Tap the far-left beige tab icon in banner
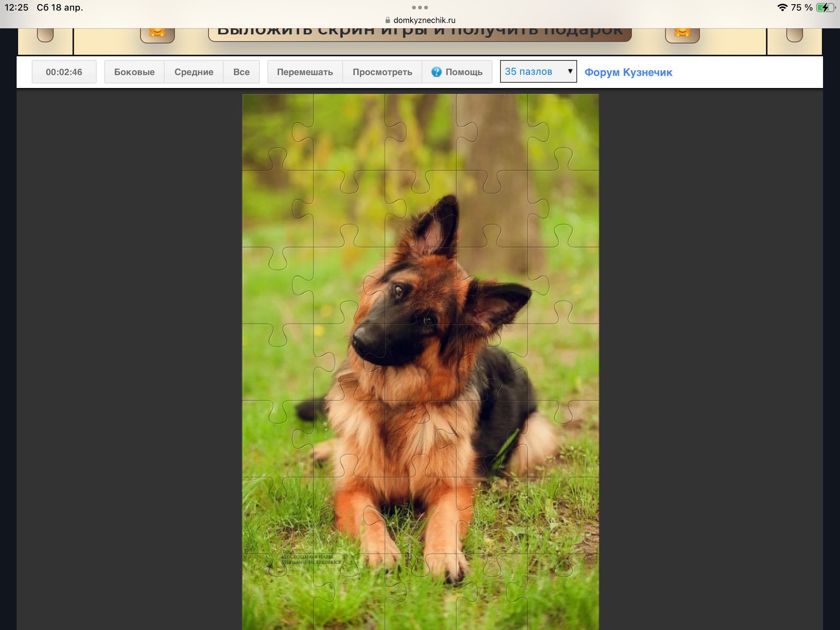Screen dimensions: 840x630 [45, 34]
